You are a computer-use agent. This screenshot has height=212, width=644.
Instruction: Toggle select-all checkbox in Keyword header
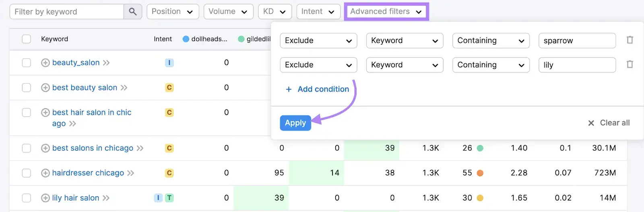[27, 39]
